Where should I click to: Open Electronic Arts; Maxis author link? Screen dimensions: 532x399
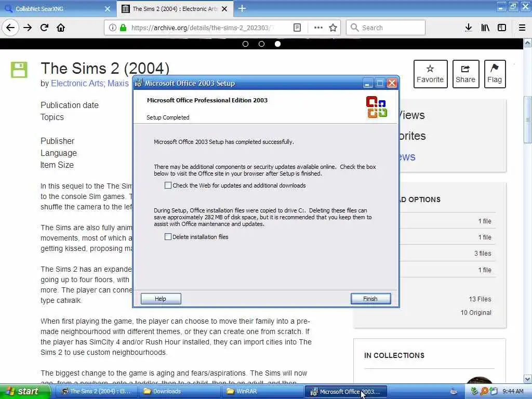(90, 84)
